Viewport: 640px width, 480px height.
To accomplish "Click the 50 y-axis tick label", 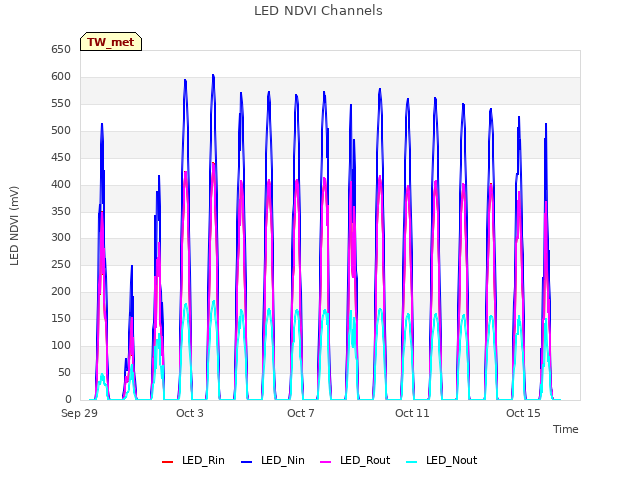I will [x=64, y=372].
